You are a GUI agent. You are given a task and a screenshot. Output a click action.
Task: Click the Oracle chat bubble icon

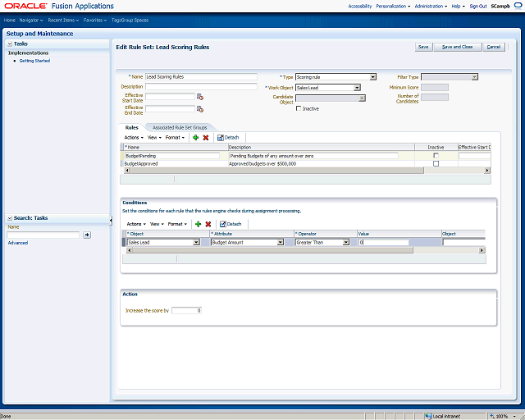518,6
